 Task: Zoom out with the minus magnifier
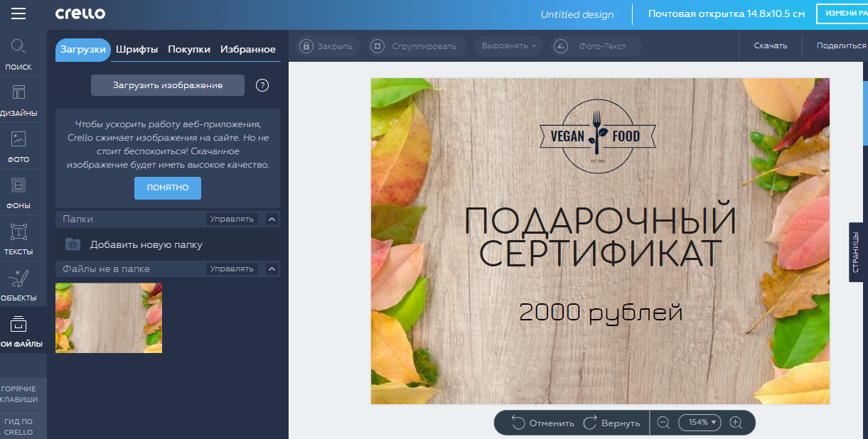pos(663,423)
